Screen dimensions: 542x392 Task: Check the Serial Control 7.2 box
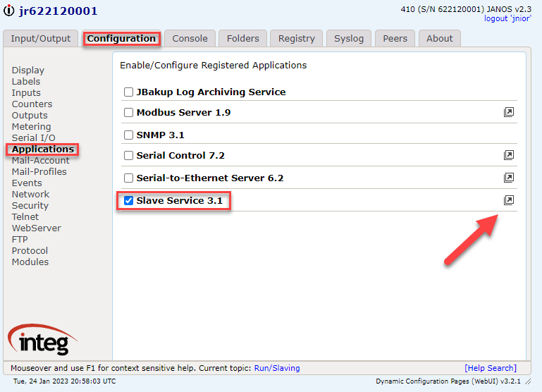[128, 155]
